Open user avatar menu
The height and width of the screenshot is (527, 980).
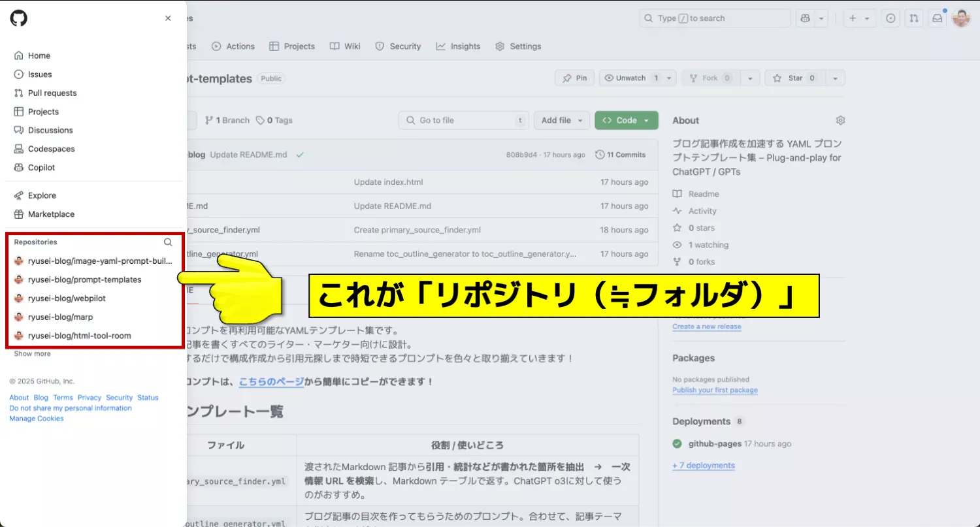(961, 18)
